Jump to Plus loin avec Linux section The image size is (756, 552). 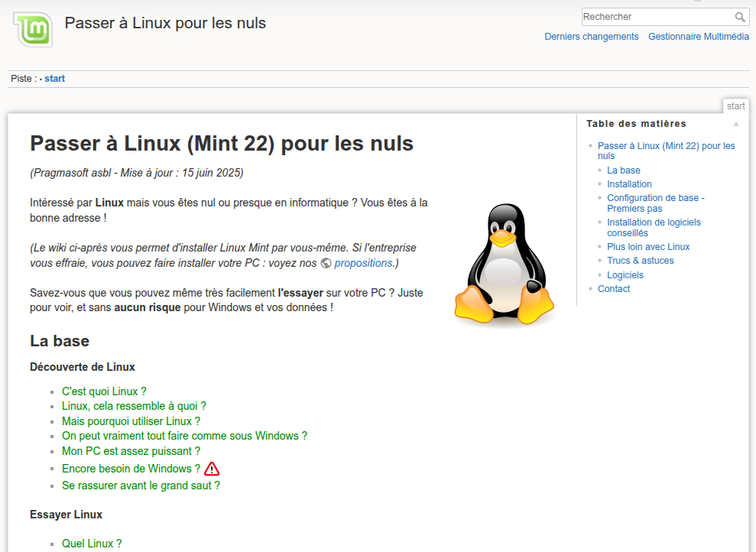coord(648,247)
